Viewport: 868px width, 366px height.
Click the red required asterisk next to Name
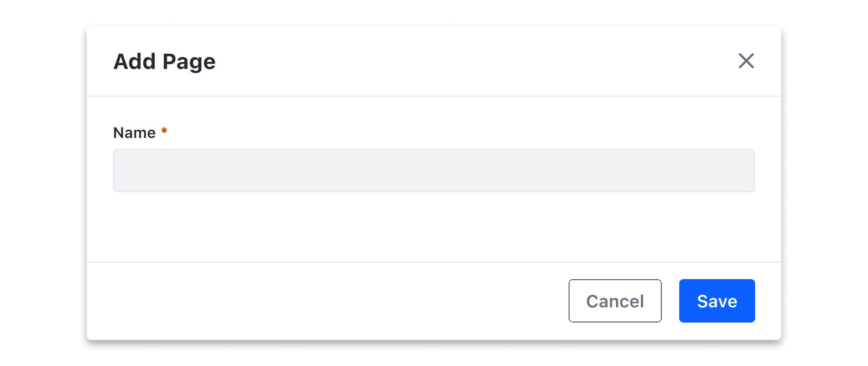[x=164, y=131]
